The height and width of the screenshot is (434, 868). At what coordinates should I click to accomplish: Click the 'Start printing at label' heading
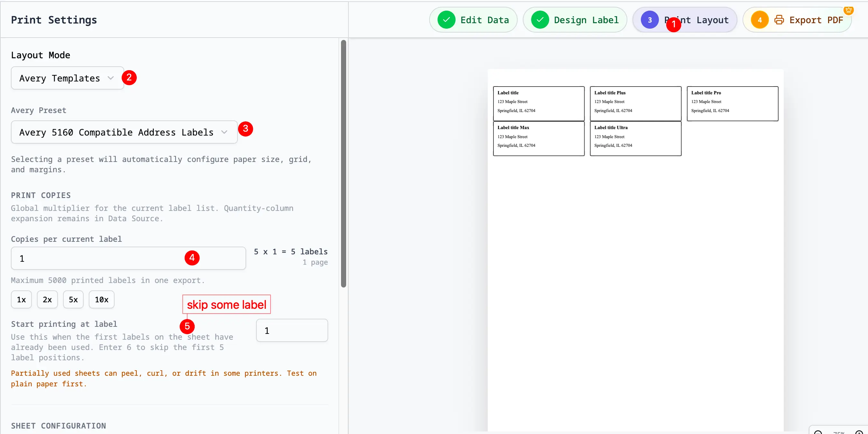coord(64,324)
